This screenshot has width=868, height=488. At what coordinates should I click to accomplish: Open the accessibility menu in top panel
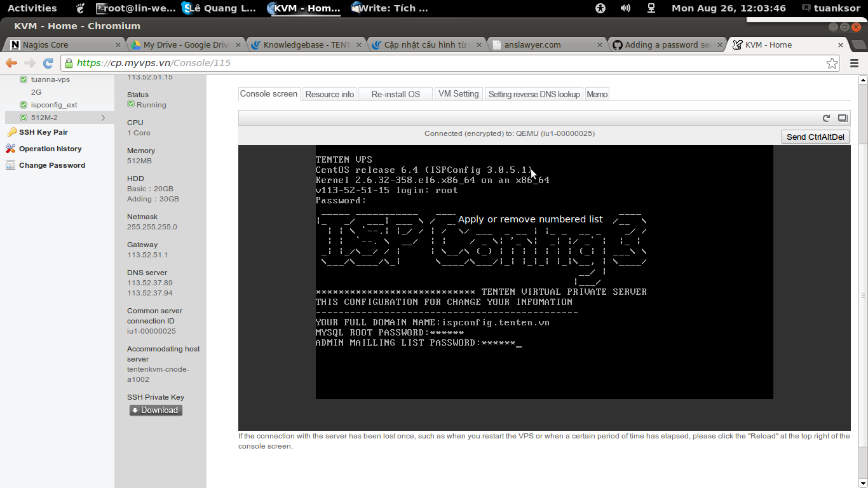600,8
